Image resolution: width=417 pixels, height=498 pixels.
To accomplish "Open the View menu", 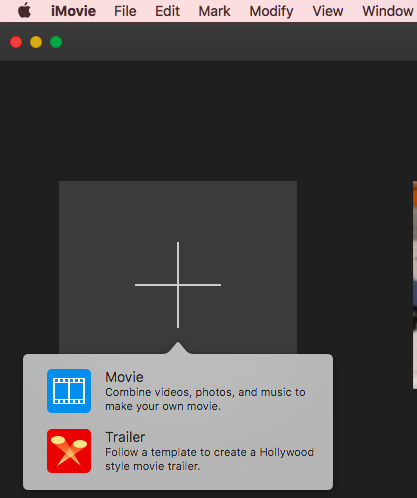I will coord(328,11).
